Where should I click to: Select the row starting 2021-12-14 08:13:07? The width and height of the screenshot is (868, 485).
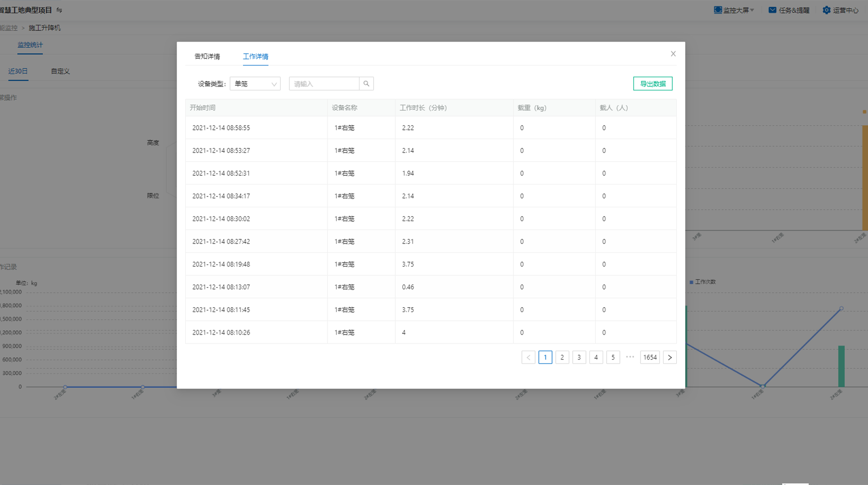click(431, 287)
